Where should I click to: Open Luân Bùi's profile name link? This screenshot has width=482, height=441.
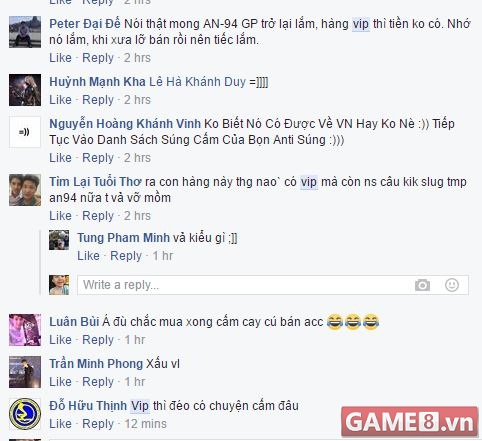pos(74,322)
